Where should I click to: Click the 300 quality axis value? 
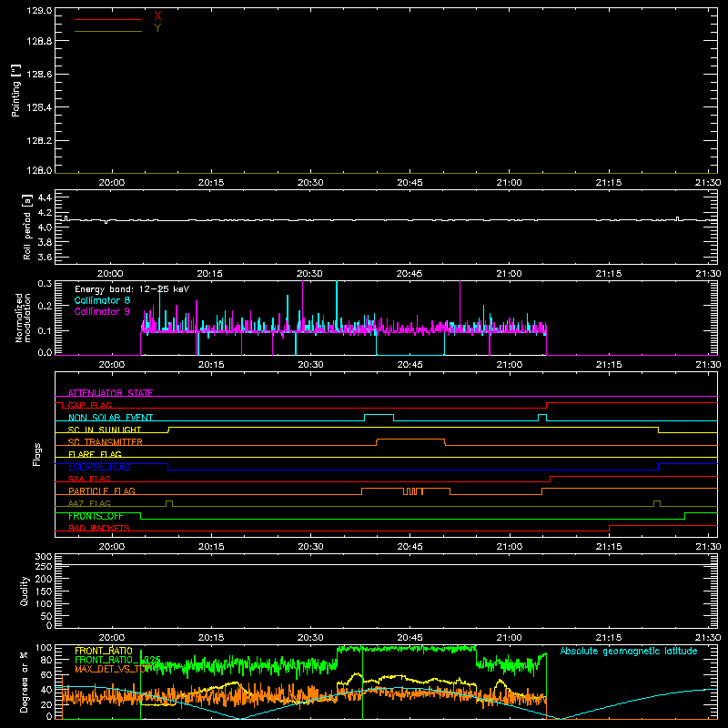(44, 557)
